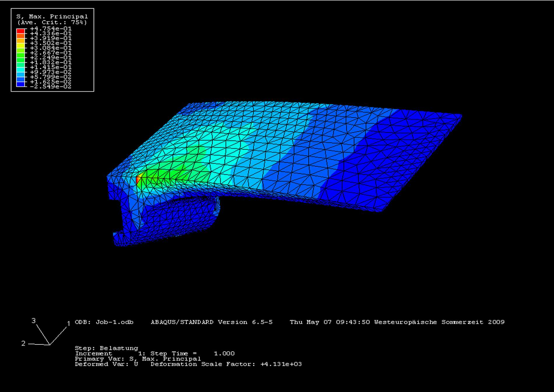Click the 'Step: Belastung' state label
The height and width of the screenshot is (392, 554).
coord(106,348)
